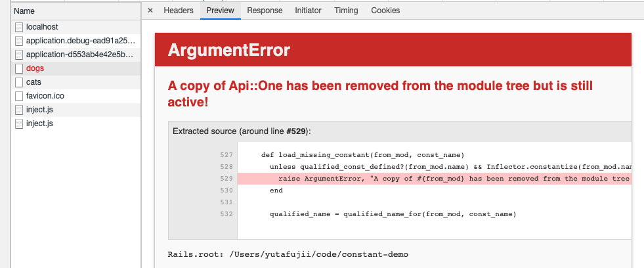
Task: Switch to the Headers tab
Action: pyautogui.click(x=179, y=11)
